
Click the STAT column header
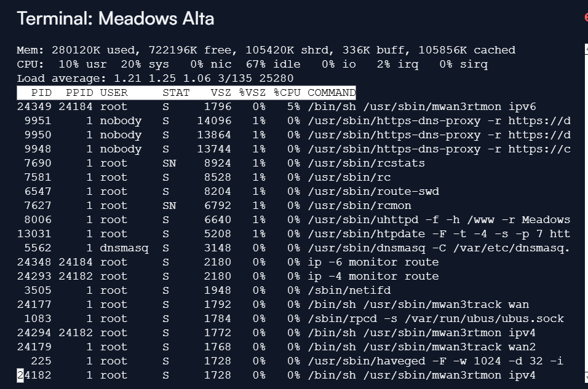176,93
